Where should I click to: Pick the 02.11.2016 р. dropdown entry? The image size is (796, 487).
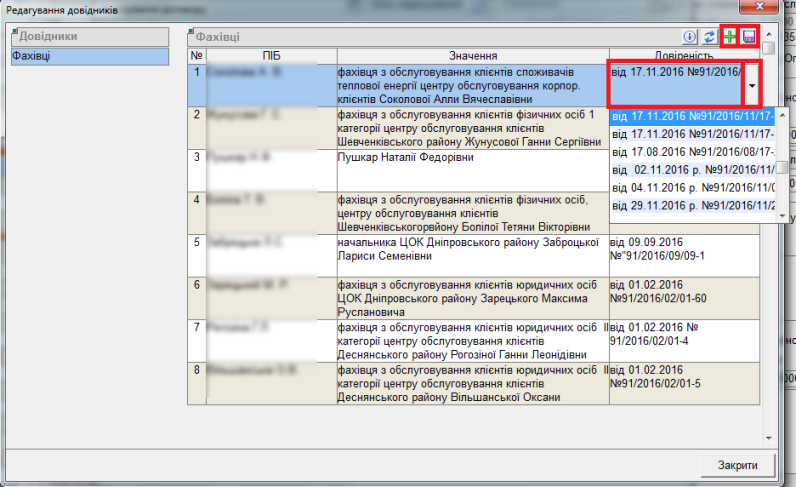692,170
